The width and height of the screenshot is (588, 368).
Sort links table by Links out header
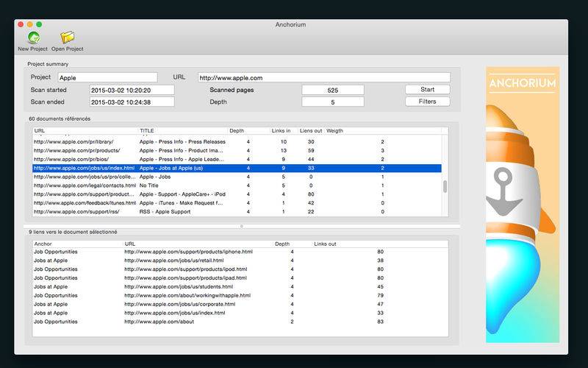381,244
